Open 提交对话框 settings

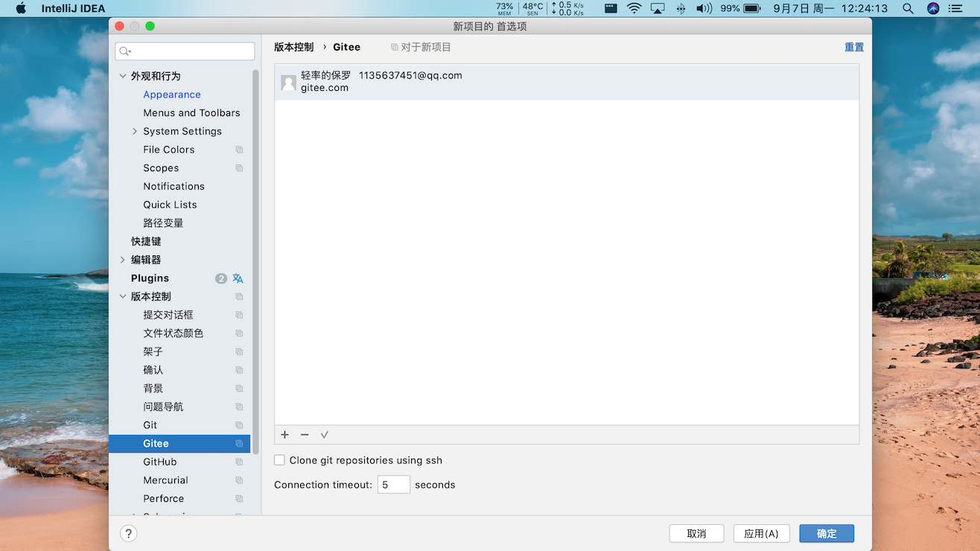coord(168,315)
